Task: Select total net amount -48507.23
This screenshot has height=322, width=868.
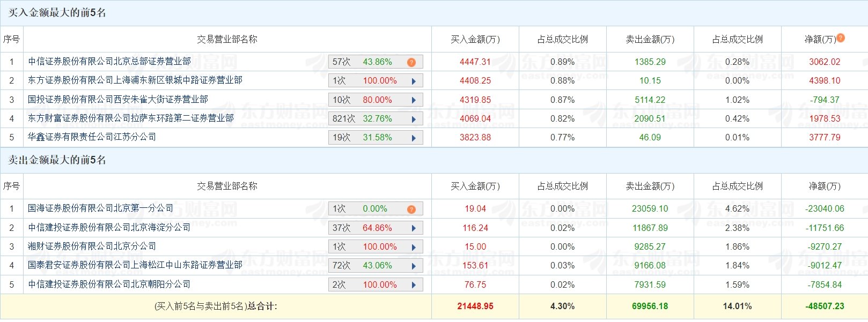Action: pos(825,306)
